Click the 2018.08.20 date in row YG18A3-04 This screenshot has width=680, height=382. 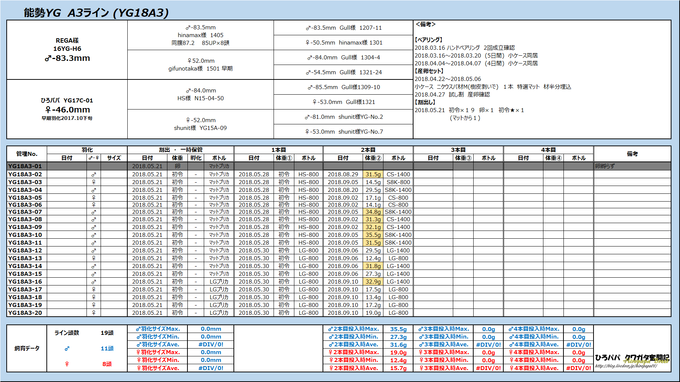click(x=343, y=190)
